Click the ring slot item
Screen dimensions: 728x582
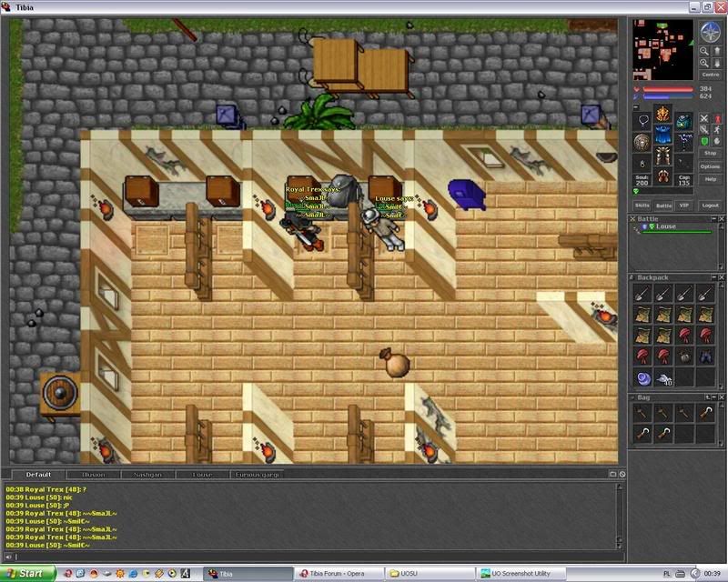coord(642,164)
